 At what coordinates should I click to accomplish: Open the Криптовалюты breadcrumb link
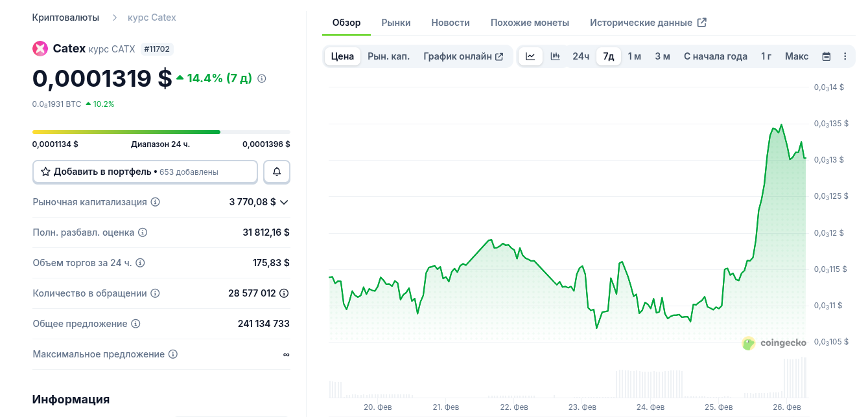point(65,17)
